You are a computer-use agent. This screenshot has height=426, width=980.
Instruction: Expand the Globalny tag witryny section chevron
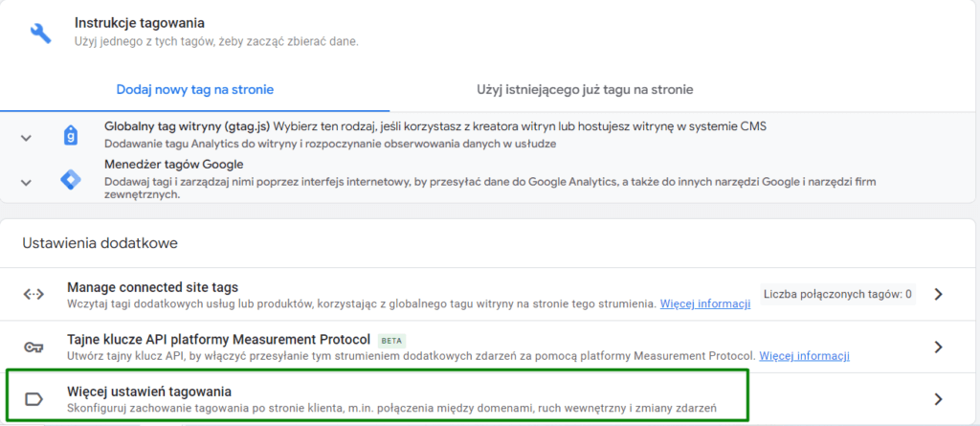coord(26,138)
